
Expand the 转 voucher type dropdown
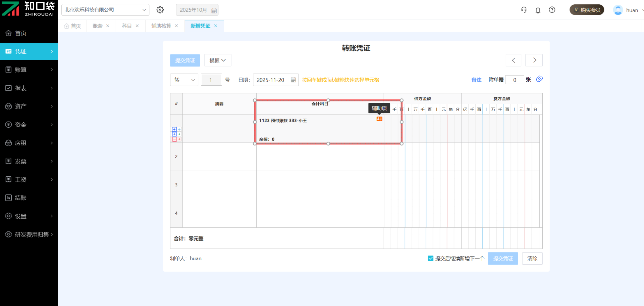point(184,80)
